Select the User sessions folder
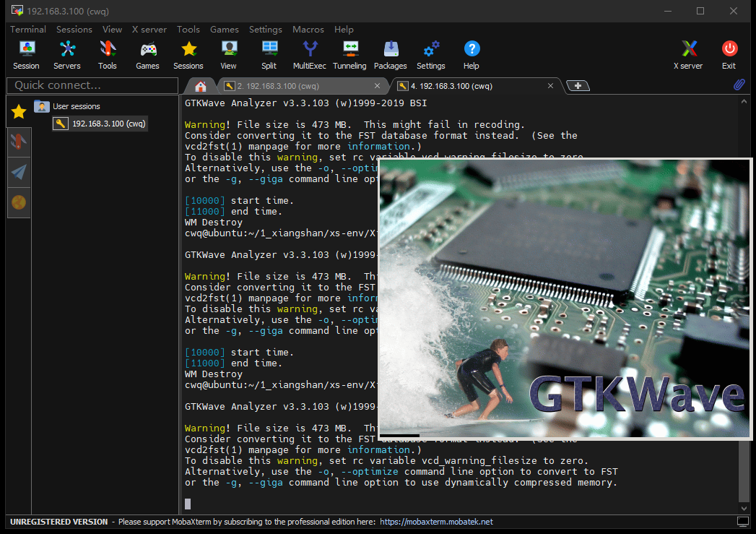756x534 pixels. pyautogui.click(x=67, y=106)
